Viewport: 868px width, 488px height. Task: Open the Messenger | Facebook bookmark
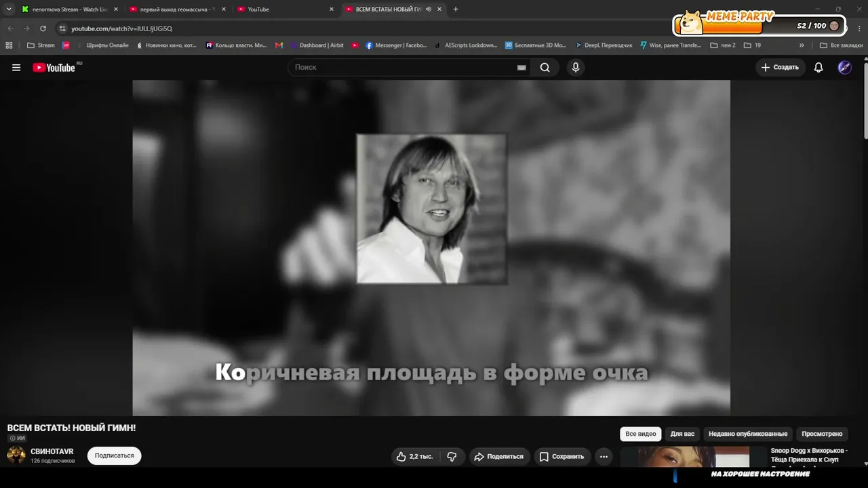(x=396, y=45)
